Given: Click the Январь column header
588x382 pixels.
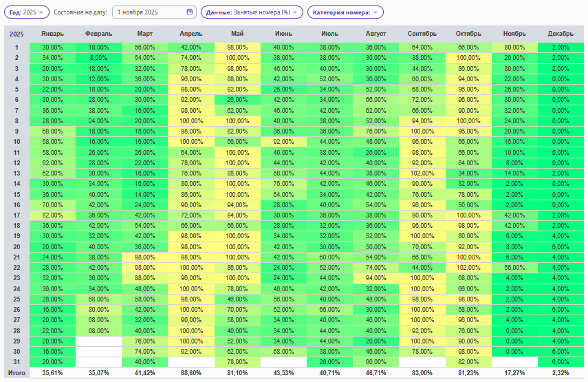Looking at the screenshot, I should coord(52,34).
